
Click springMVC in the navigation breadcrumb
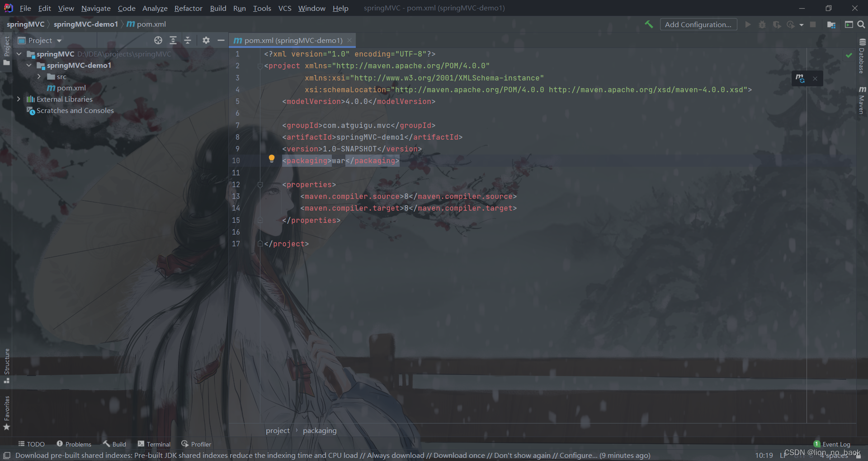pos(26,24)
